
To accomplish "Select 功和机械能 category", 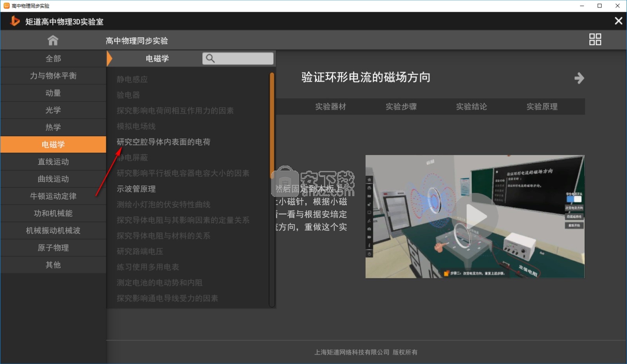I will click(x=53, y=213).
